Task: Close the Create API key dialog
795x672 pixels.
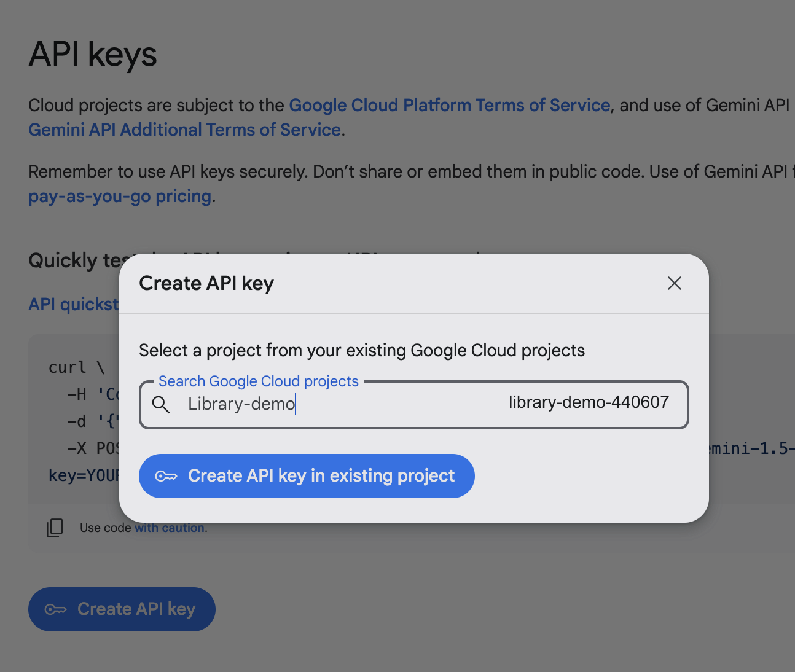Action: tap(675, 283)
